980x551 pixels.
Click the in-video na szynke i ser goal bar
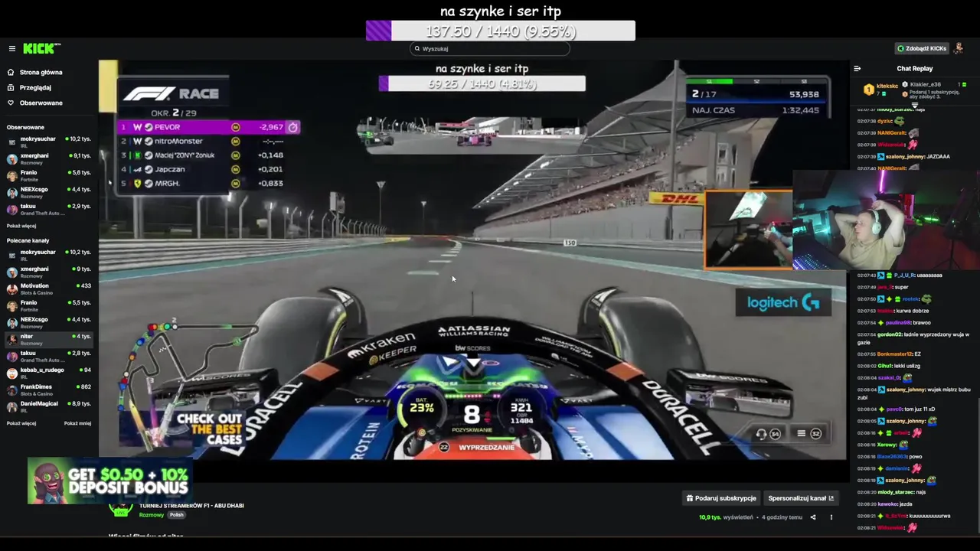point(482,83)
